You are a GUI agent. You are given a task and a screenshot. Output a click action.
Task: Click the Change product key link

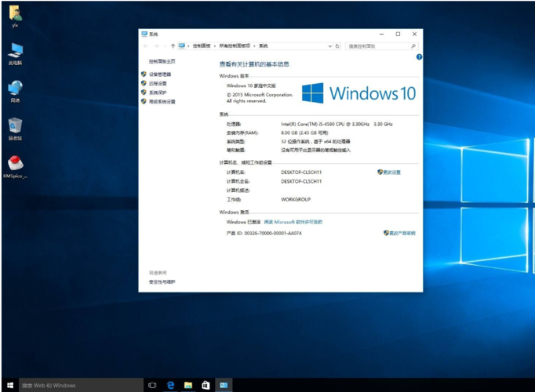pos(402,233)
